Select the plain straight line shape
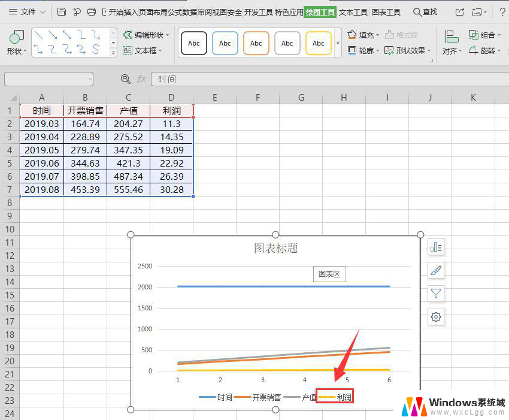The width and height of the screenshot is (509, 420). point(38,34)
